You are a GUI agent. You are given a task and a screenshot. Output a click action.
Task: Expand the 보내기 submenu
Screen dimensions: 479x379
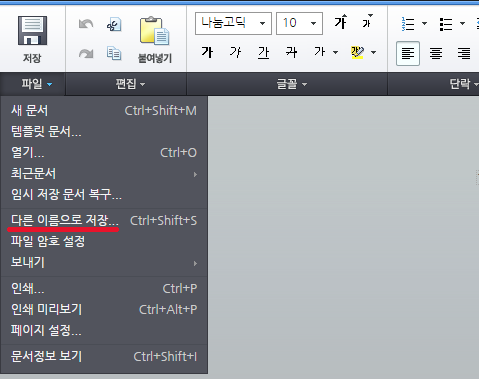[x=104, y=262]
